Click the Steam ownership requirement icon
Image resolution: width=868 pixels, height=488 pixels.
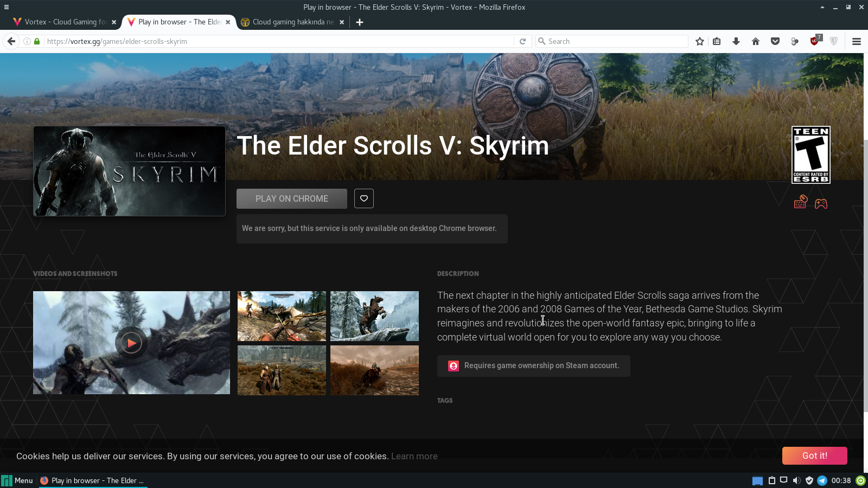(x=454, y=366)
